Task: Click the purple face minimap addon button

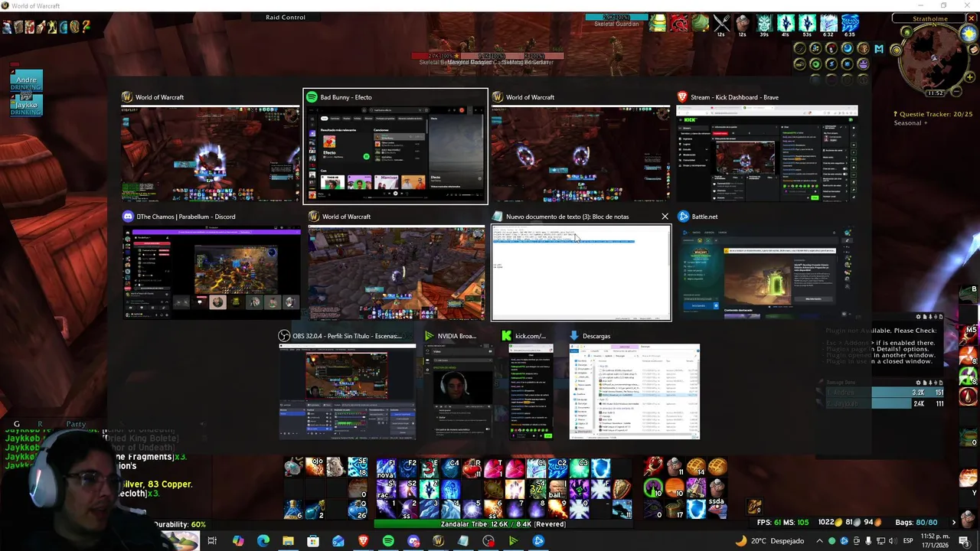Action: [863, 64]
